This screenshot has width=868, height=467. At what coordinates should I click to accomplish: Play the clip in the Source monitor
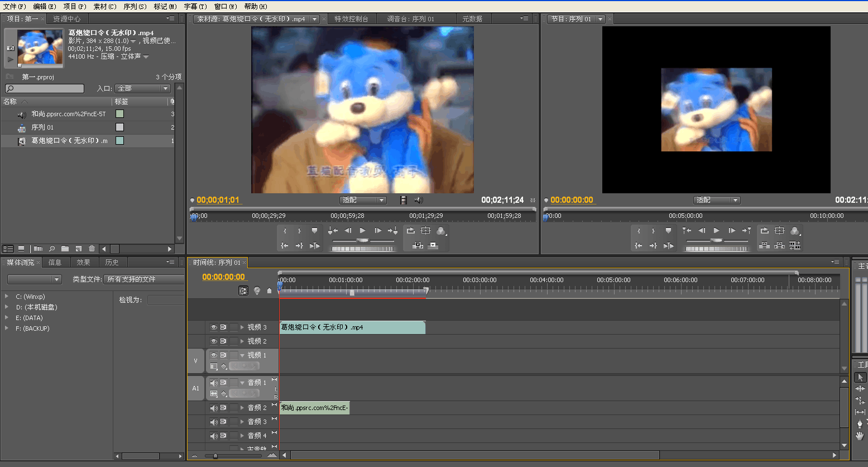pyautogui.click(x=363, y=231)
